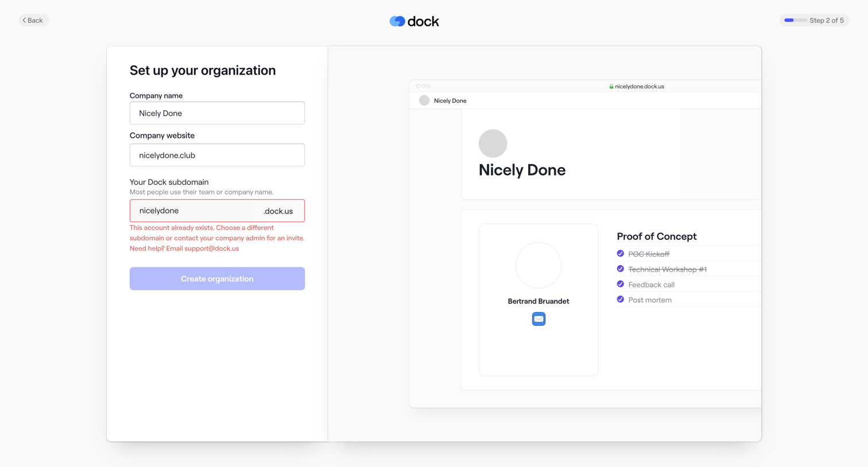This screenshot has height=467, width=868.
Task: Go back using the Back button
Action: pyautogui.click(x=33, y=20)
